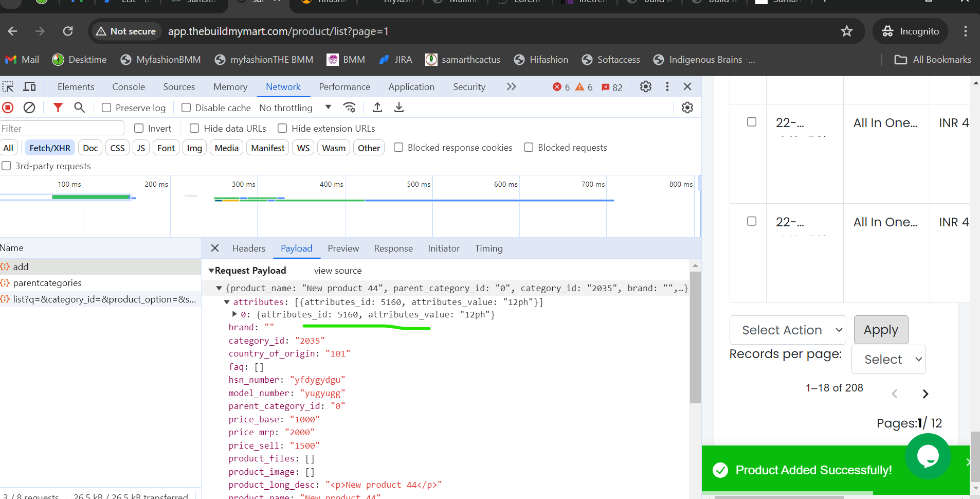The width and height of the screenshot is (980, 499).
Task: Export HAR file with download icon
Action: point(398,107)
